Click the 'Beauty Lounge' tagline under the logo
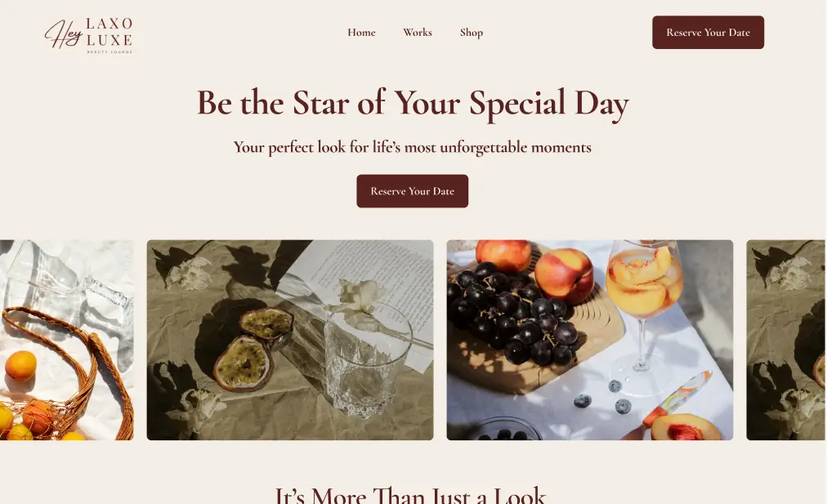 pos(110,52)
